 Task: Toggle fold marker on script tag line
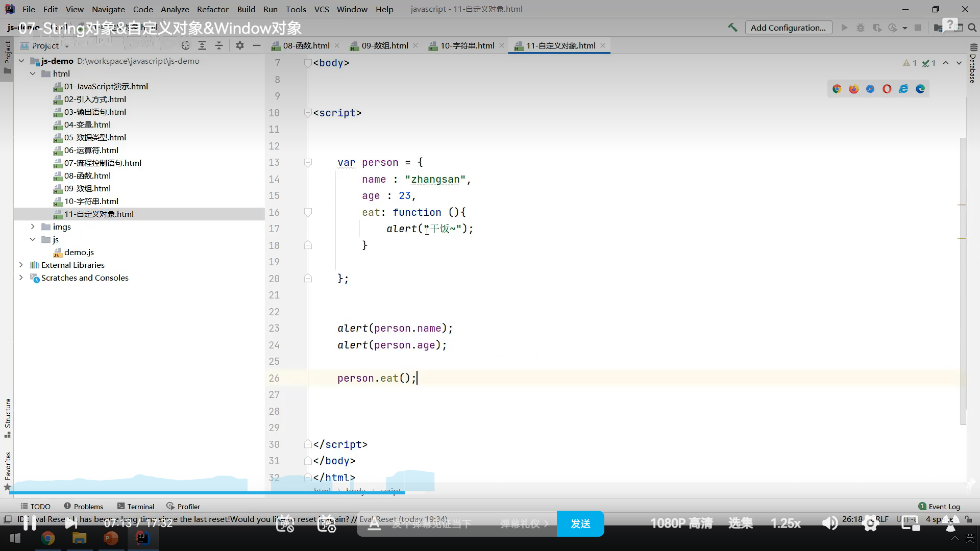tap(308, 113)
